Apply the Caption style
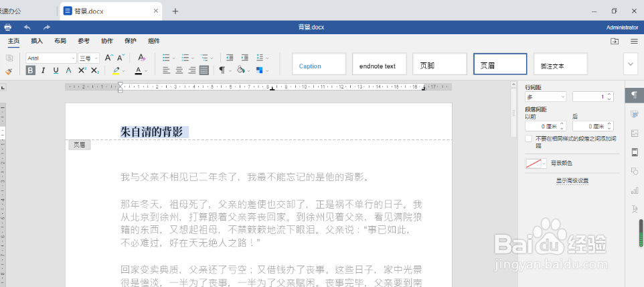The height and width of the screenshot is (287, 644). pyautogui.click(x=319, y=64)
